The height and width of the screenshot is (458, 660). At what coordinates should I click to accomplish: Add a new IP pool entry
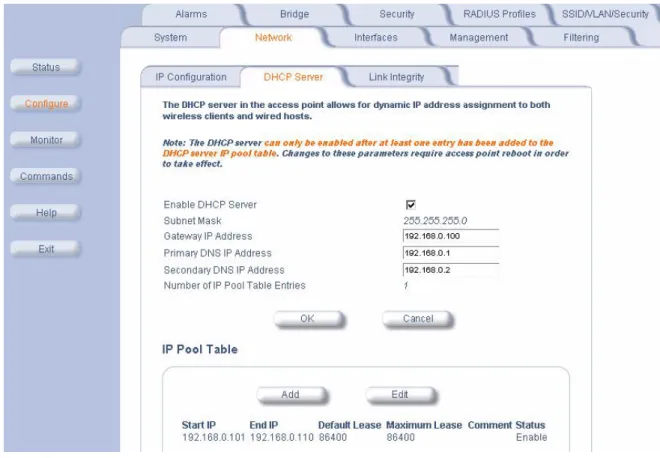[292, 395]
